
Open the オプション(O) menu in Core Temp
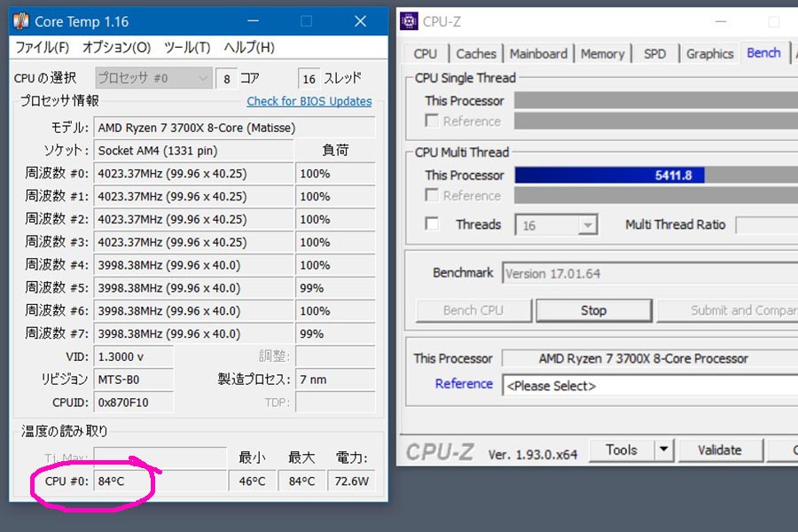click(x=116, y=47)
